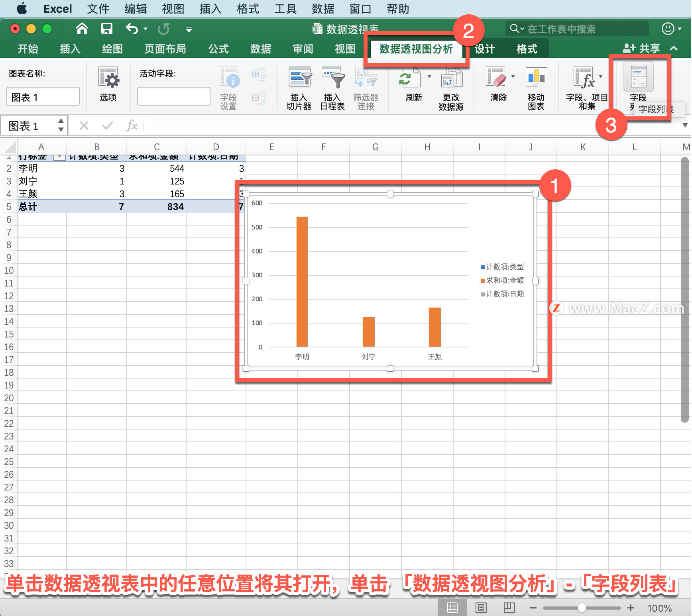Viewport: 692px width, 616px height.
Task: Click the search magnifier dropdown
Action: click(x=517, y=29)
